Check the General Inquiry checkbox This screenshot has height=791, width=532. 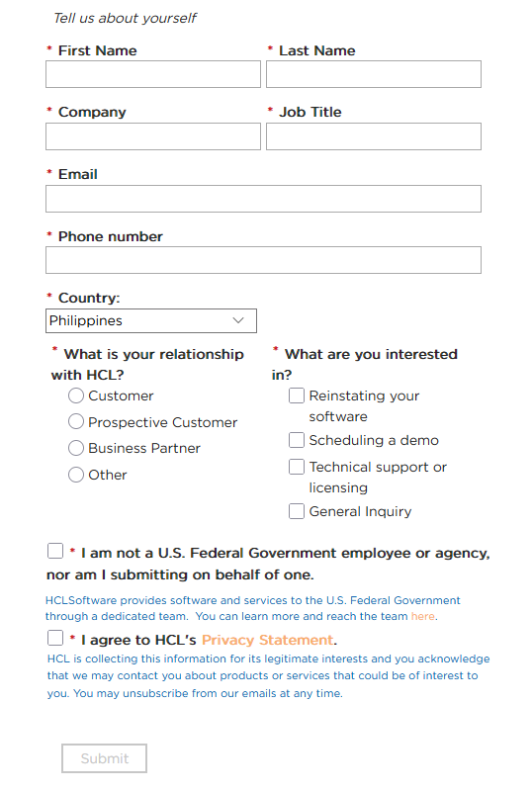click(297, 511)
